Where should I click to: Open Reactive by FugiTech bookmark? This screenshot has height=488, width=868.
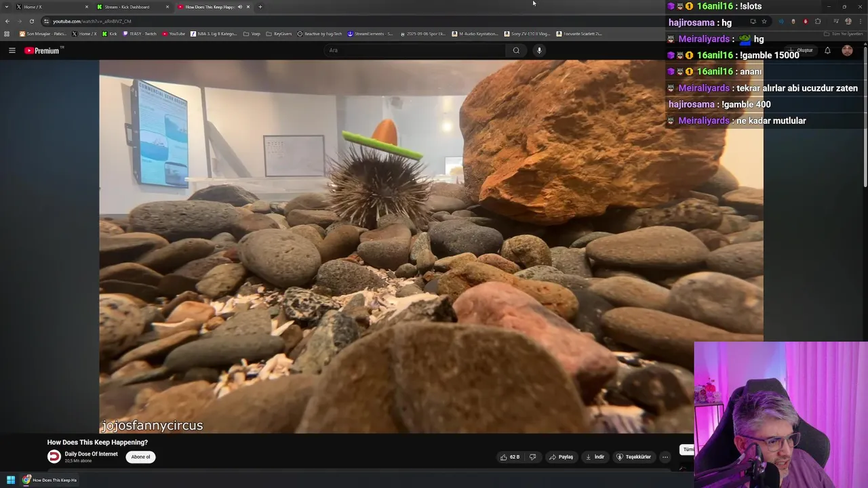tap(320, 34)
